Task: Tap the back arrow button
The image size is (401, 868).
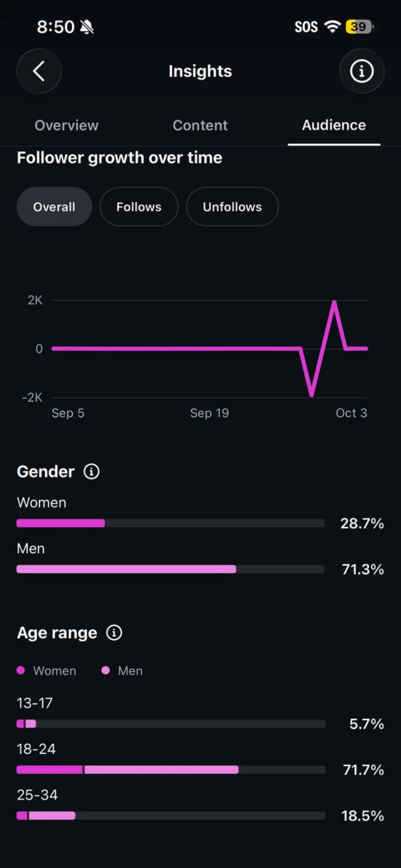Action: point(39,71)
